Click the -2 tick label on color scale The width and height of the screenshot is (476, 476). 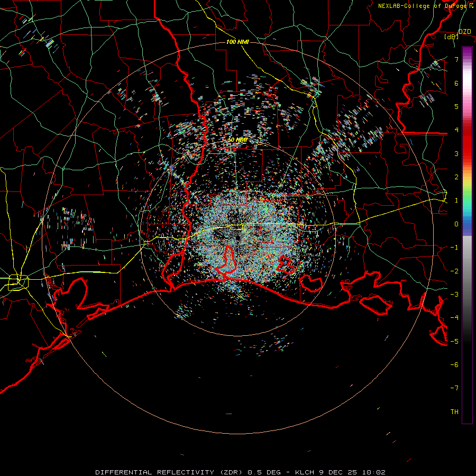pyautogui.click(x=454, y=271)
